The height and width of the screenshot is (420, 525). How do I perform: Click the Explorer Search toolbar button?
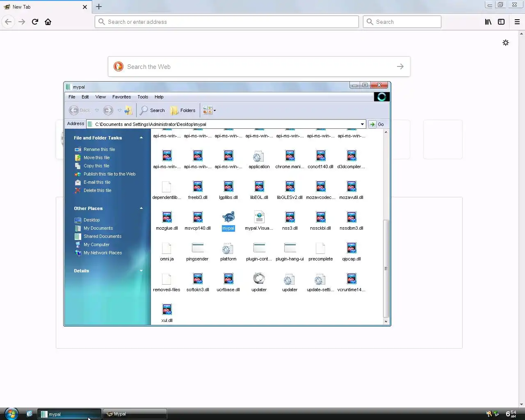(152, 110)
